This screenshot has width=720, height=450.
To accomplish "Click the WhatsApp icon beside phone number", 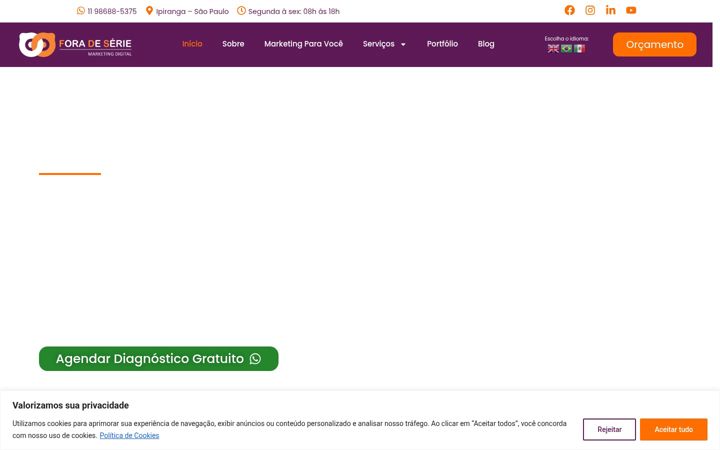I will pyautogui.click(x=81, y=11).
